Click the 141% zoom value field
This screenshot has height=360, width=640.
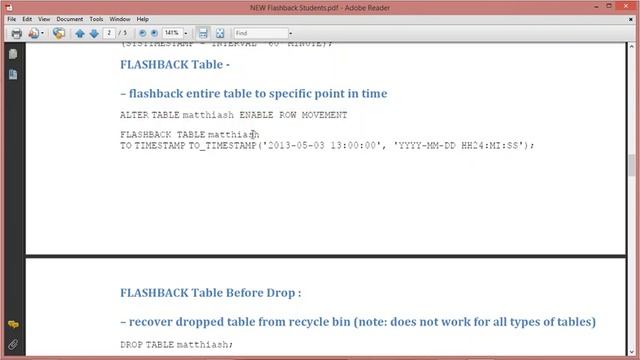pos(172,33)
